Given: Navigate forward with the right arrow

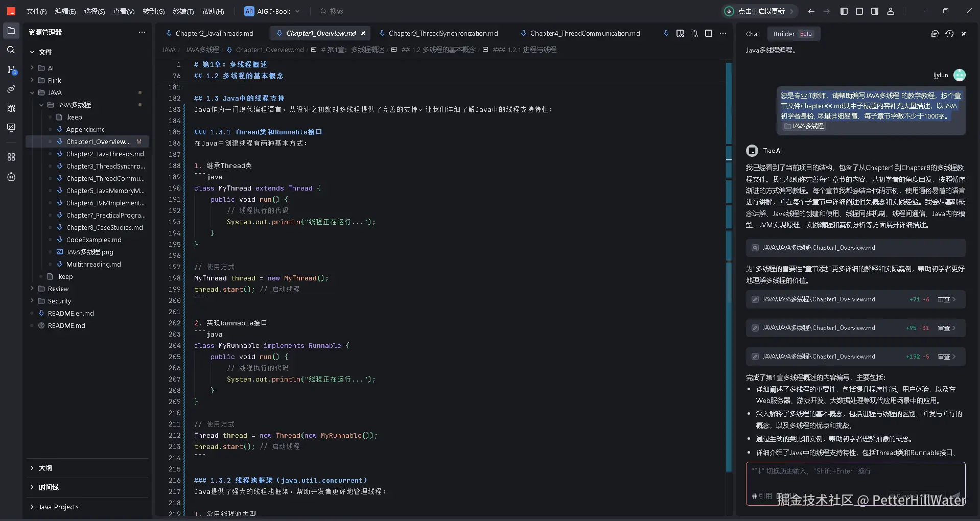Looking at the screenshot, I should click(827, 11).
